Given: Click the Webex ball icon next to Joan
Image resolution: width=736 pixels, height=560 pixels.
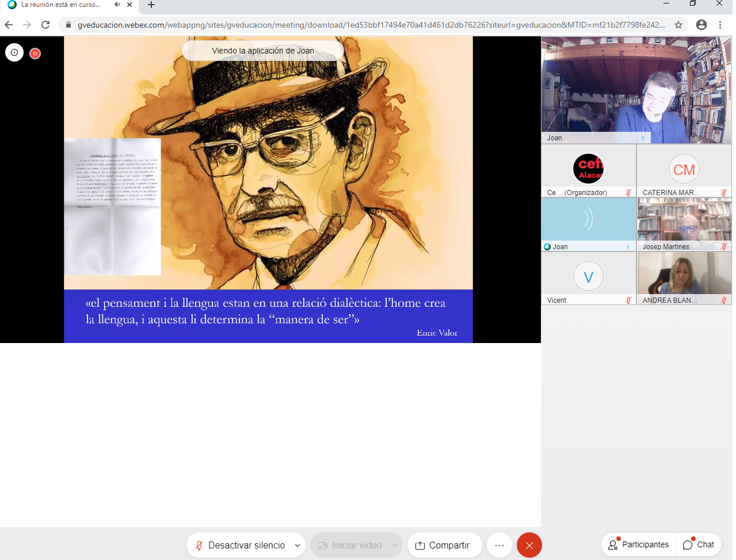Looking at the screenshot, I should (547, 247).
